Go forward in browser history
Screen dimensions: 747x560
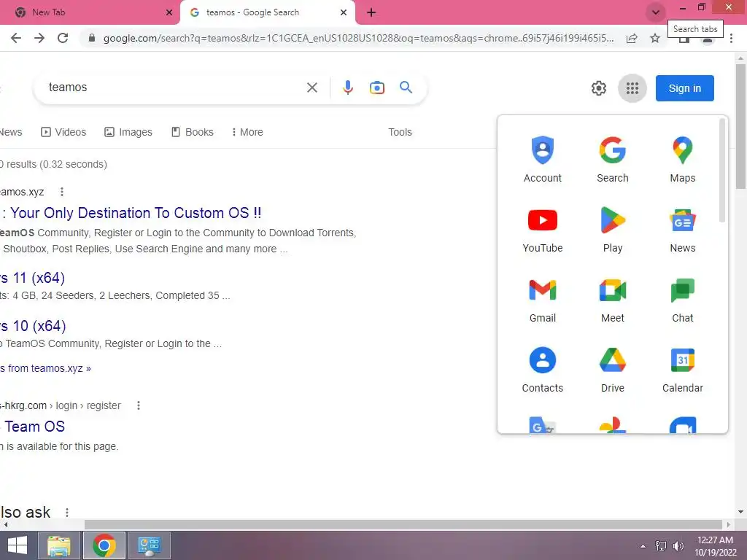39,38
